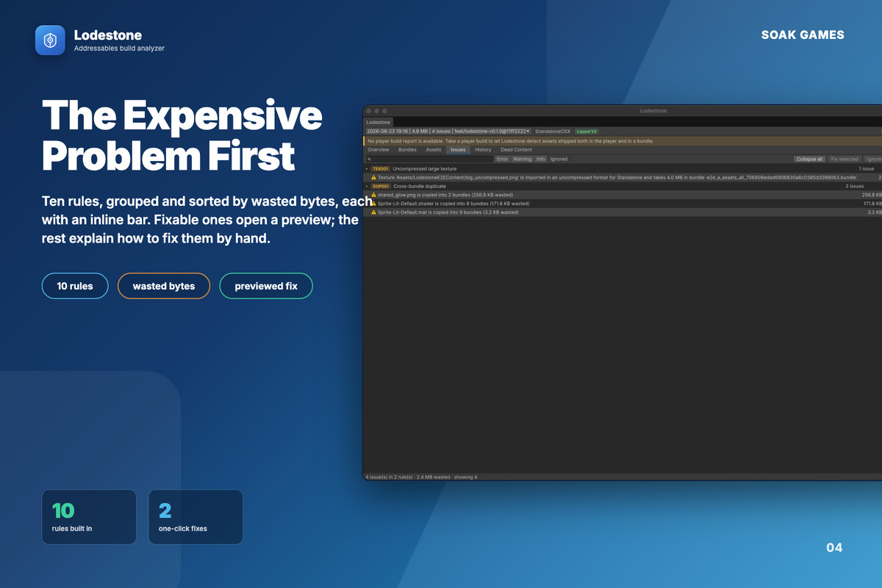Select the big_uncompressed.png texture issue row
882x588 pixels.
623,177
